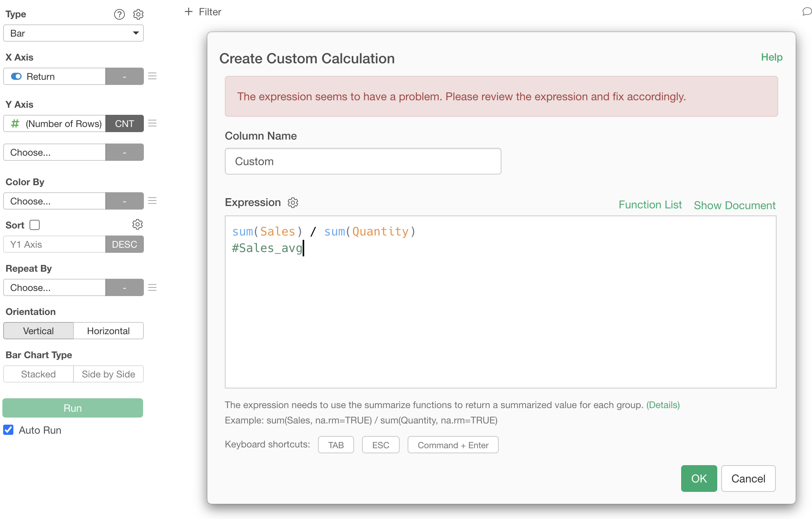Confirm calculation with OK button

click(x=699, y=479)
